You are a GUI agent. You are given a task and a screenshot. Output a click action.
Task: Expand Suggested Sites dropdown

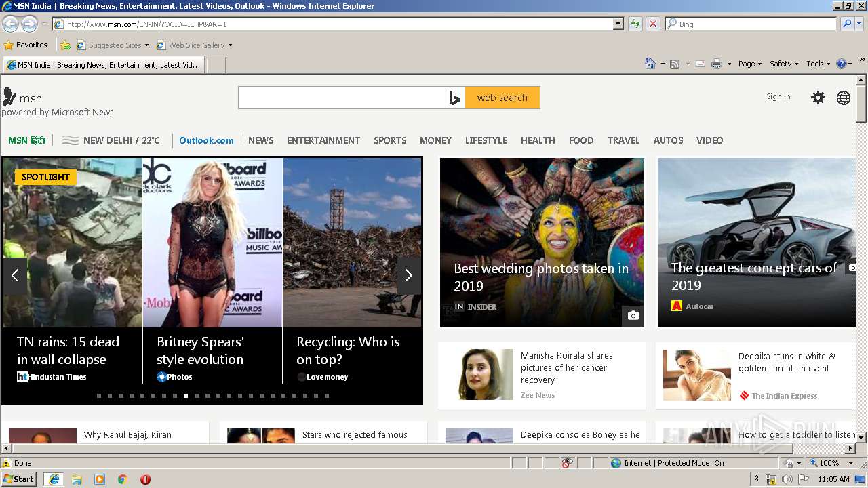coord(146,45)
